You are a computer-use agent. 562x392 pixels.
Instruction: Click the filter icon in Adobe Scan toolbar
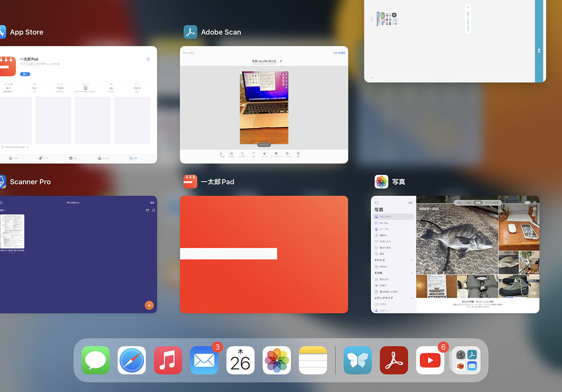265,154
